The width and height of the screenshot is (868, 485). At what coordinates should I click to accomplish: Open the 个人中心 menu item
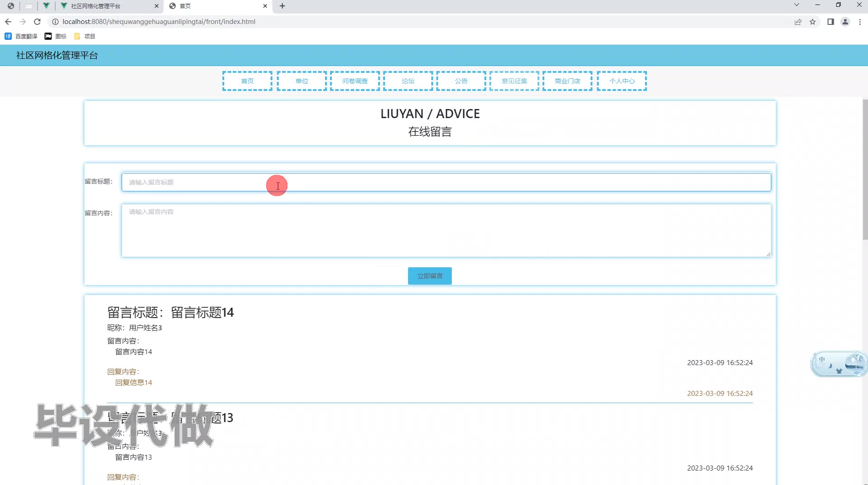[x=622, y=81]
